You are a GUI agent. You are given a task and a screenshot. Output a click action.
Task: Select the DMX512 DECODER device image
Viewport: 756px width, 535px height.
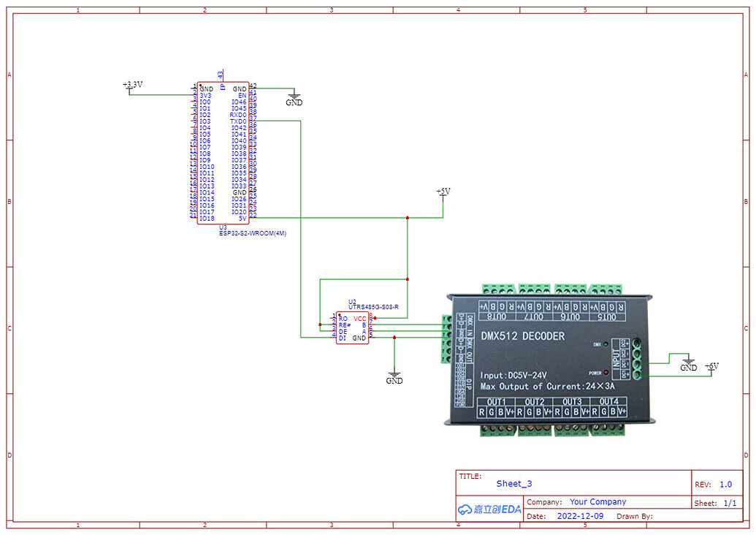548,358
